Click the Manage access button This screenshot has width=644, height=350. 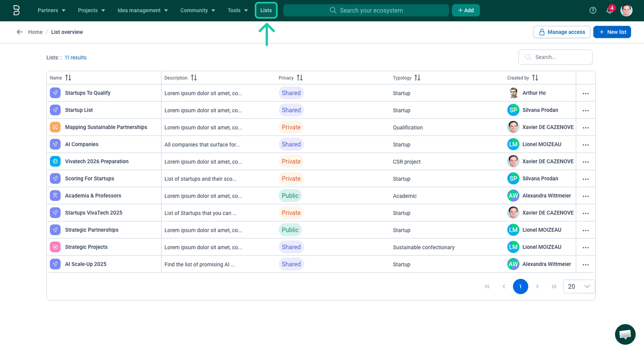pos(561,32)
